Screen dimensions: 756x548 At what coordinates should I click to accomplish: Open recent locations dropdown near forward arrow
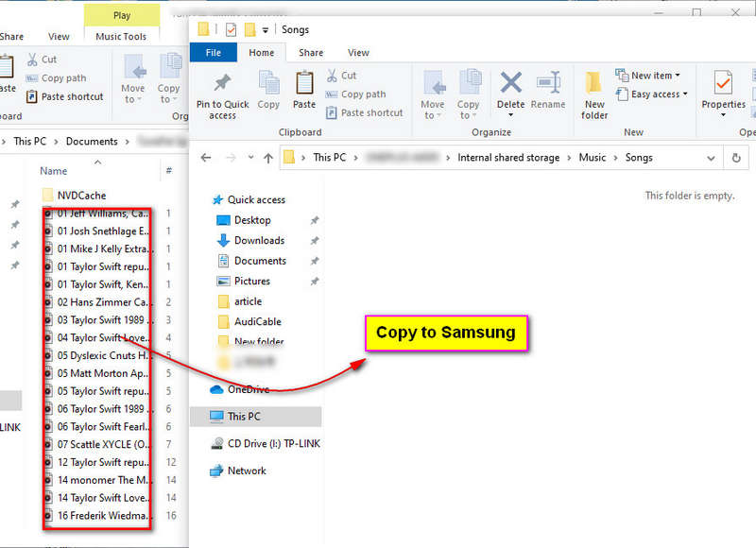[x=250, y=157]
